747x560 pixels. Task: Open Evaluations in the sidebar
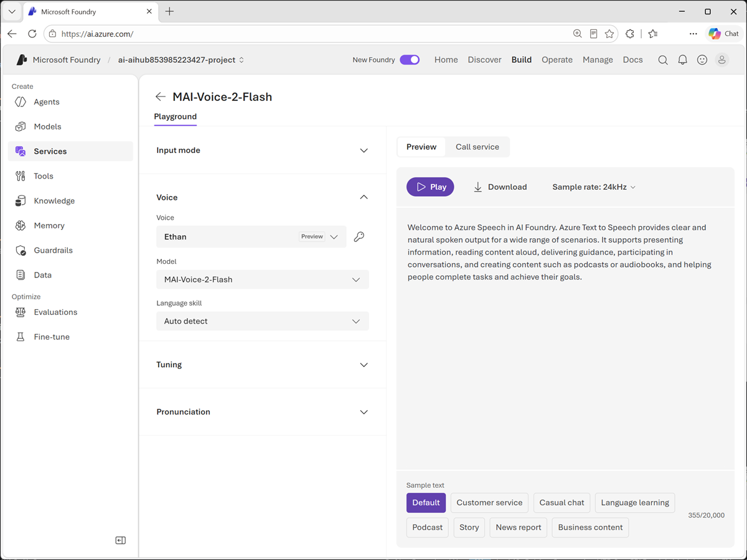click(70, 312)
